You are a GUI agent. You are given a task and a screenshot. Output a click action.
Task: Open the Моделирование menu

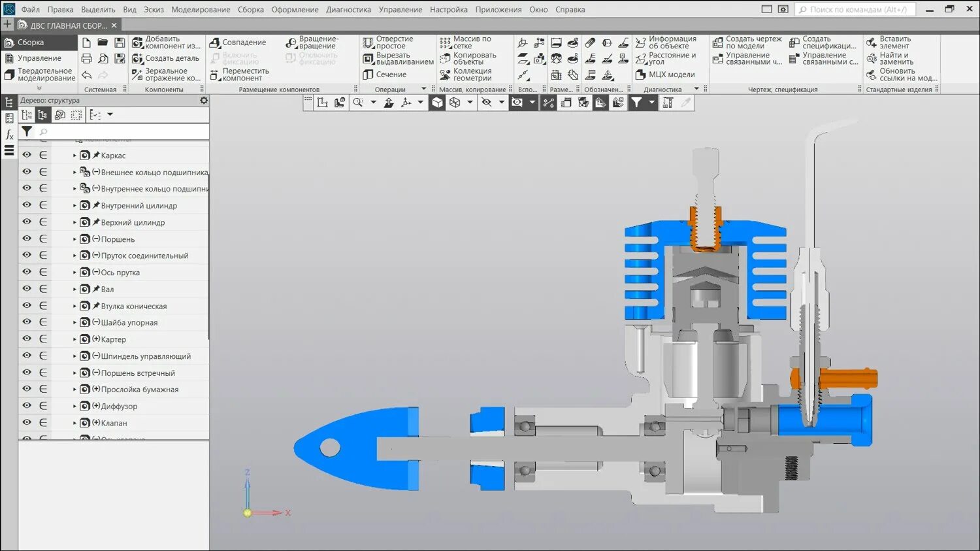(201, 10)
